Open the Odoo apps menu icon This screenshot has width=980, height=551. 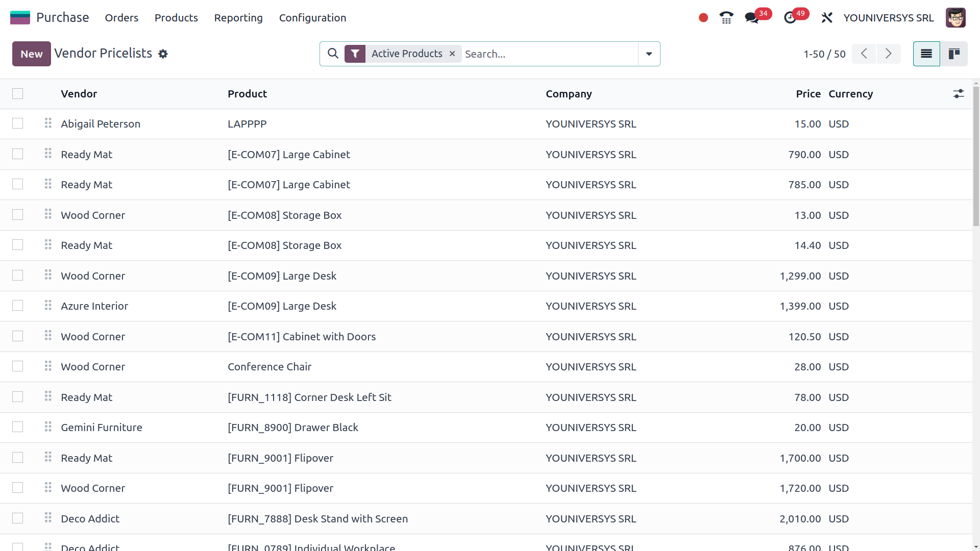tap(19, 17)
